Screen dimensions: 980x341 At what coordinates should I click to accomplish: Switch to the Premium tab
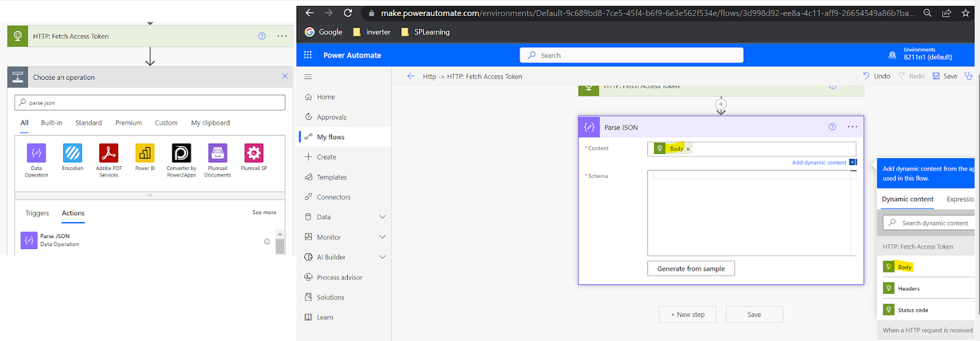129,123
